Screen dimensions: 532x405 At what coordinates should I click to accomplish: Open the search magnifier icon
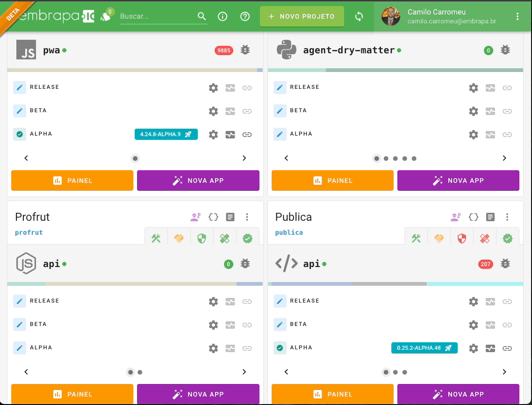tap(201, 16)
